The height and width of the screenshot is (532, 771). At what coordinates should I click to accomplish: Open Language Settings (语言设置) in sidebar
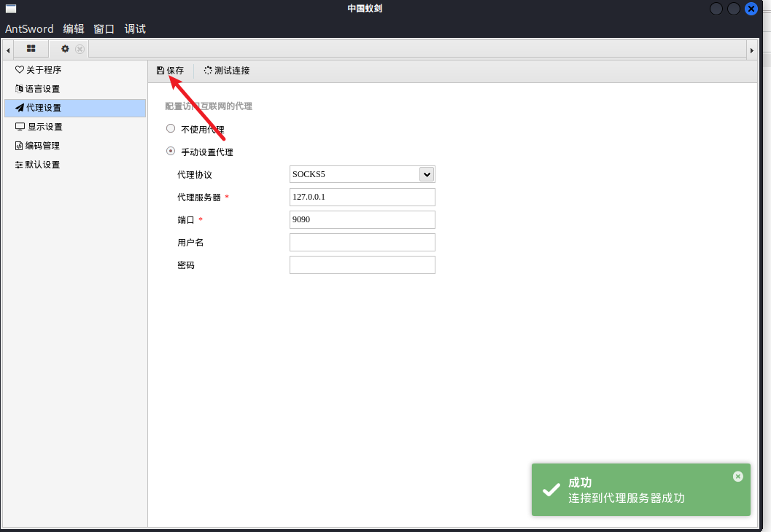42,89
